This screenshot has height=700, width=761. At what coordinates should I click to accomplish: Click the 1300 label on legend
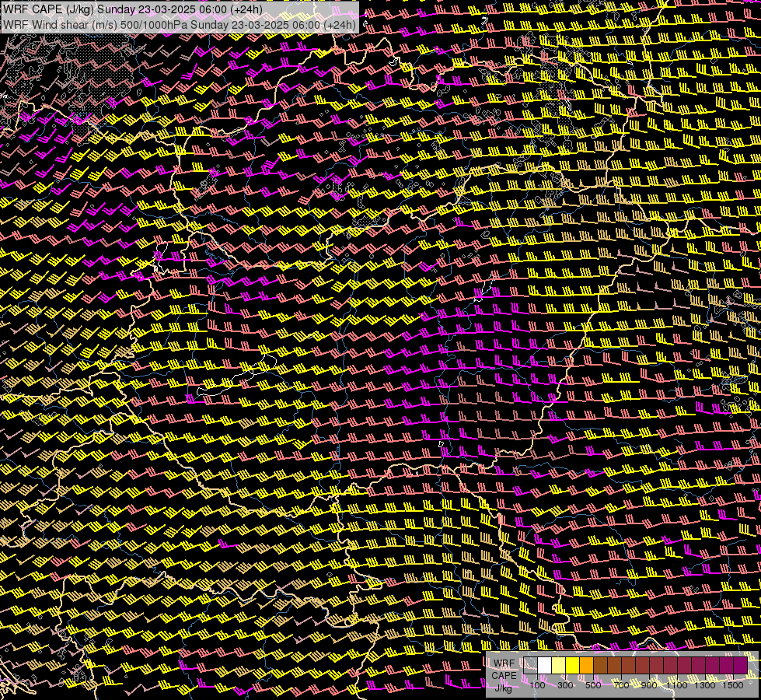(x=705, y=685)
